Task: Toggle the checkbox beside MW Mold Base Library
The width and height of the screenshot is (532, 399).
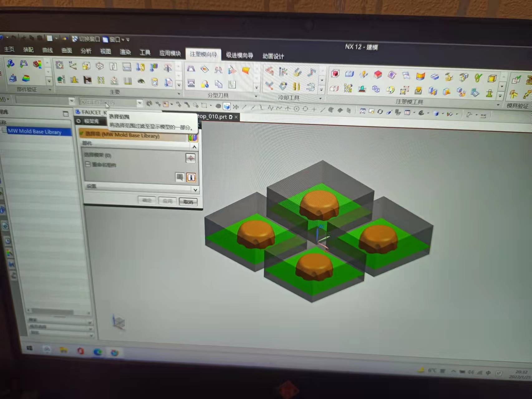Action: pyautogui.click(x=4, y=130)
